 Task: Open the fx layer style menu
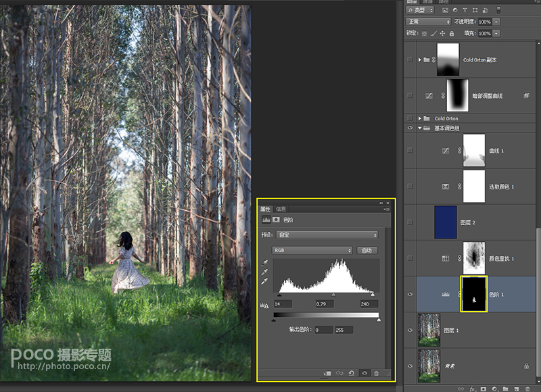pyautogui.click(x=472, y=389)
